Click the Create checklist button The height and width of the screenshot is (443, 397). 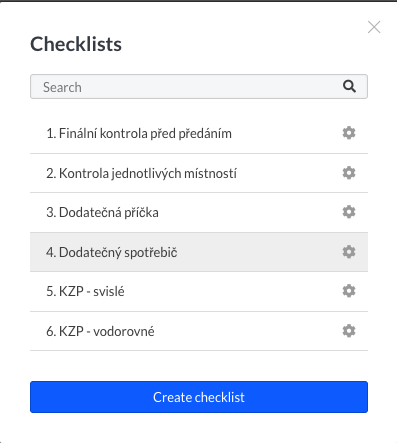[x=199, y=397]
